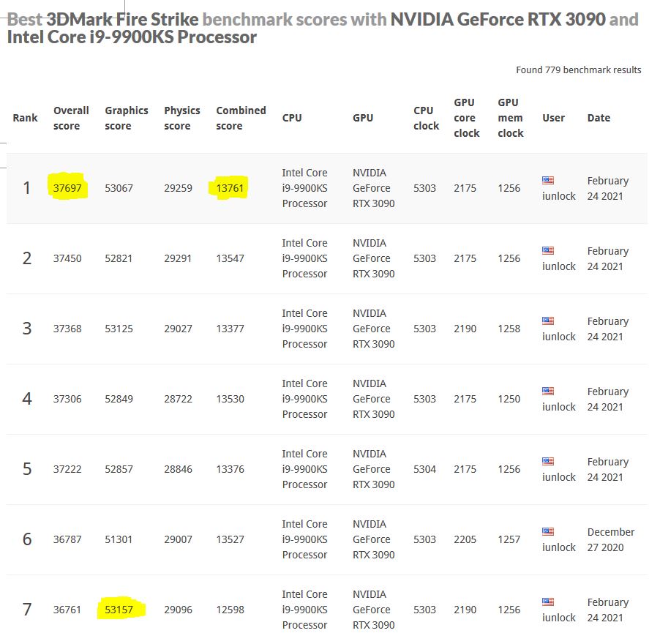The width and height of the screenshot is (649, 644).
Task: Sort by the Graphics score column header
Action: [x=126, y=118]
